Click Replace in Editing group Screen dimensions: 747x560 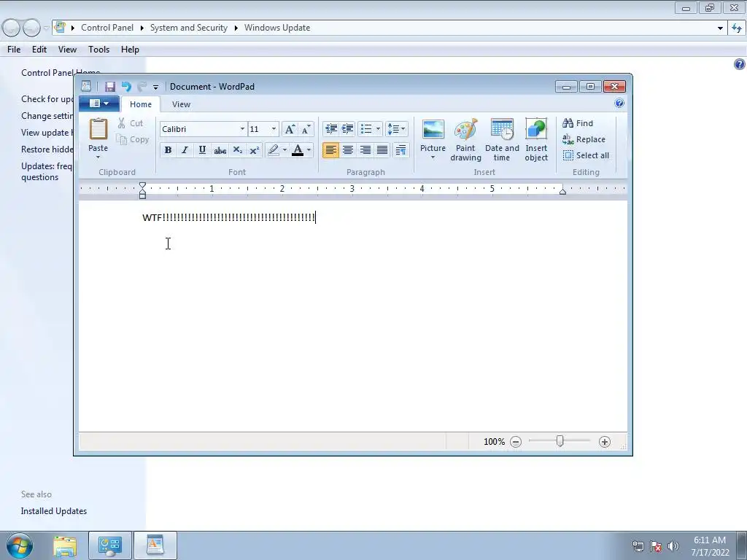pyautogui.click(x=584, y=139)
